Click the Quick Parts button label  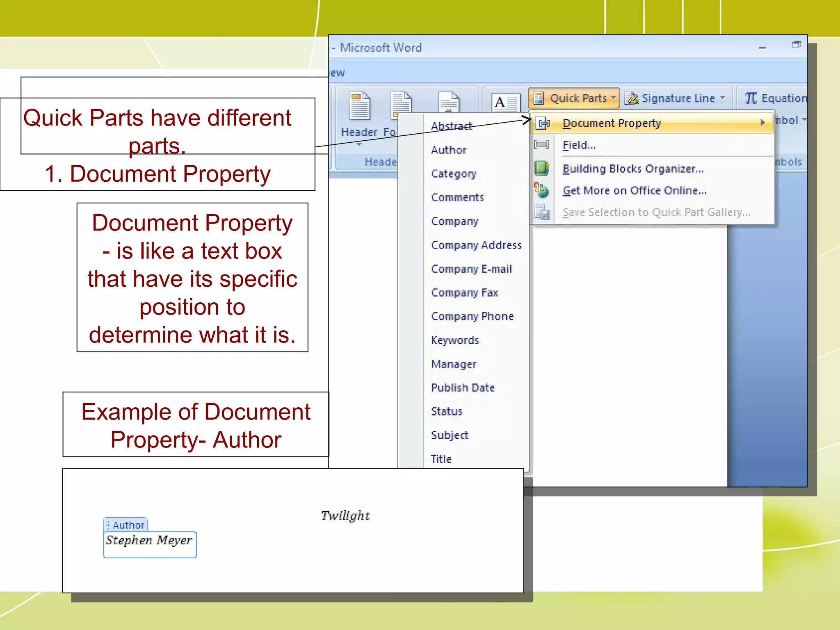pos(578,98)
